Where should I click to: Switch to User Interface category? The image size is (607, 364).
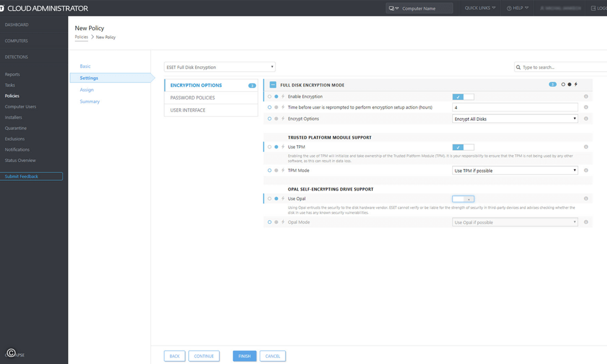point(211,110)
